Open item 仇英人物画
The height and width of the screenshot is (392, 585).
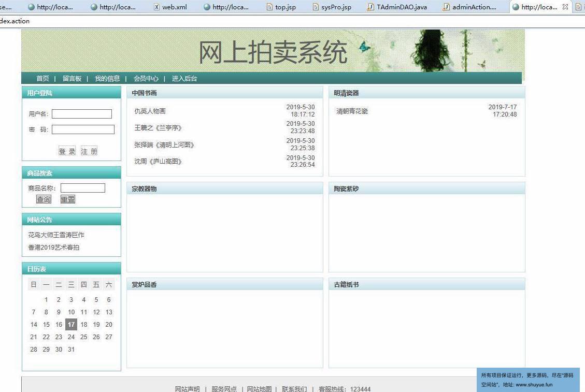150,111
